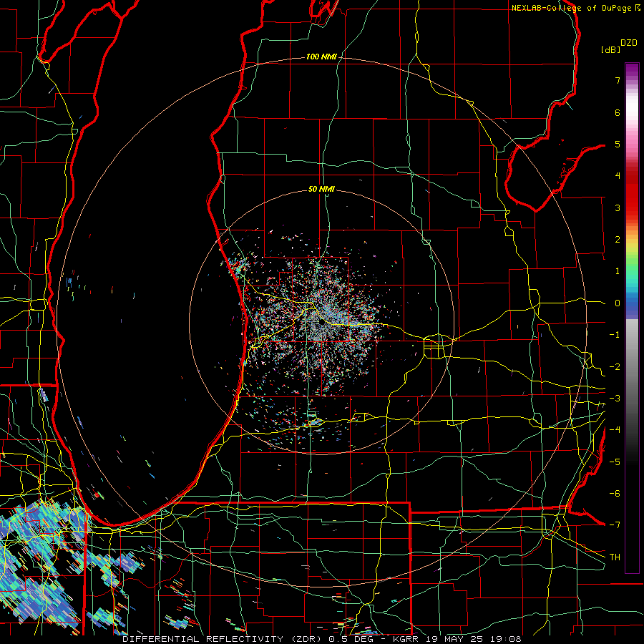Click the -6 value on color scale
Viewport: 644px width, 644px height.
coord(615,494)
